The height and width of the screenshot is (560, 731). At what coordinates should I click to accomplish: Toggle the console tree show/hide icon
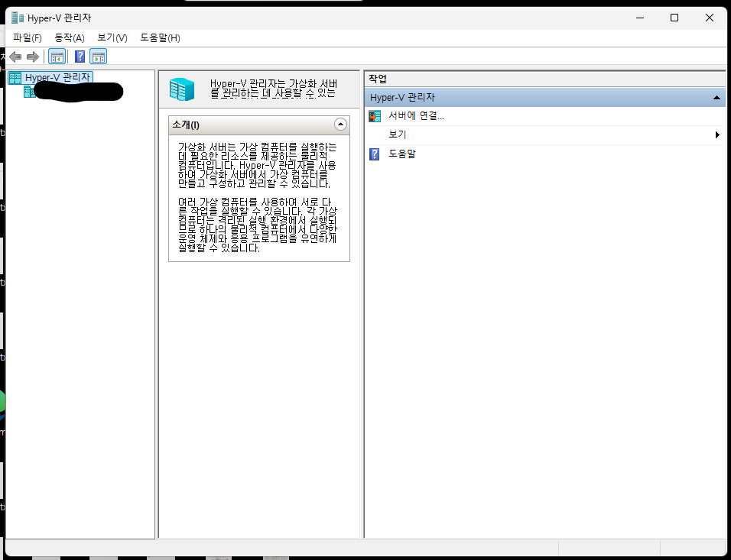[57, 57]
